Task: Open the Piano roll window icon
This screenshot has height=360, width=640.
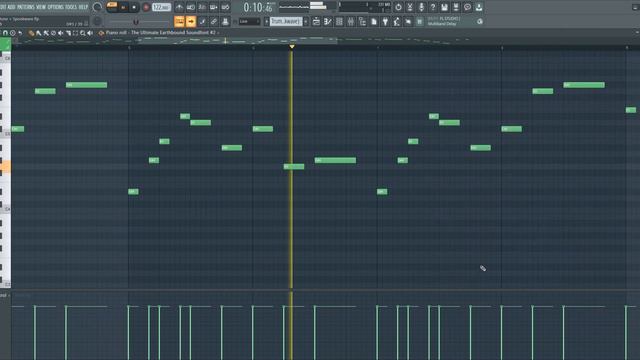Action: click(328, 21)
